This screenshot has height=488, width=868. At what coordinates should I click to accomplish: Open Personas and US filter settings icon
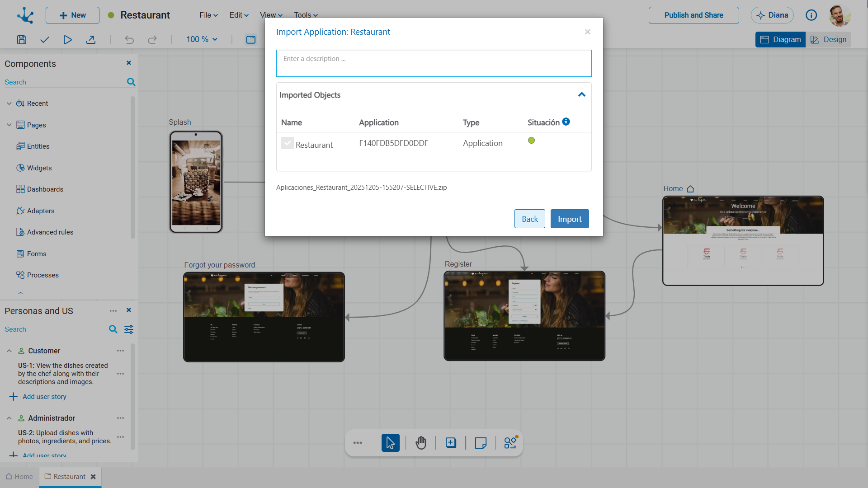[129, 329]
